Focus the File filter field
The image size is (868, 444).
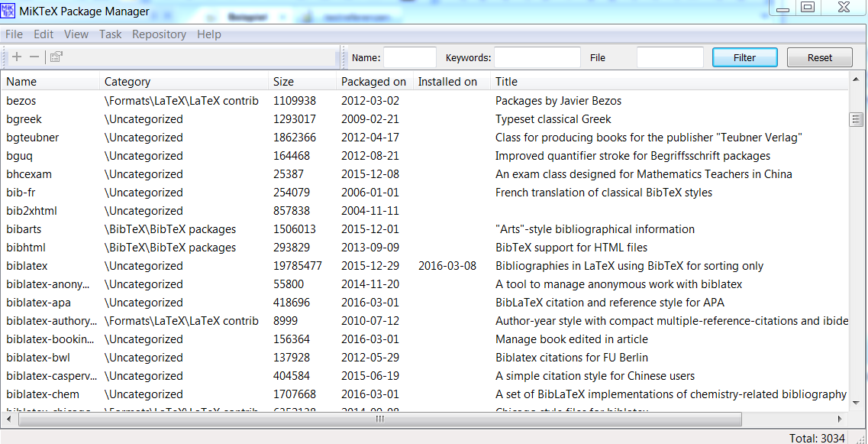tap(670, 57)
